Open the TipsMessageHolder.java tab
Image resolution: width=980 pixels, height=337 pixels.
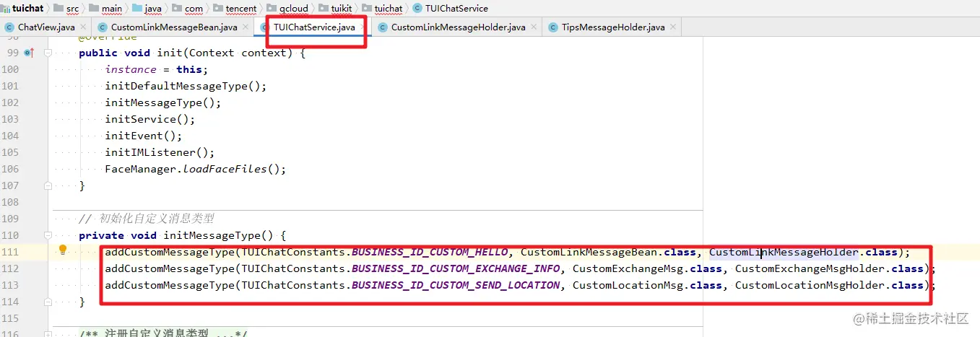[x=613, y=27]
